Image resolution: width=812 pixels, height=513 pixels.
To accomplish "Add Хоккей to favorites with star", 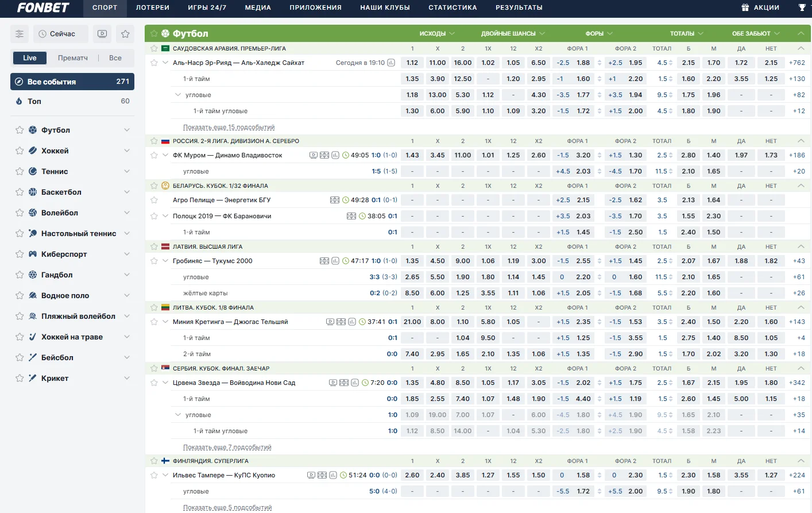I will (20, 151).
